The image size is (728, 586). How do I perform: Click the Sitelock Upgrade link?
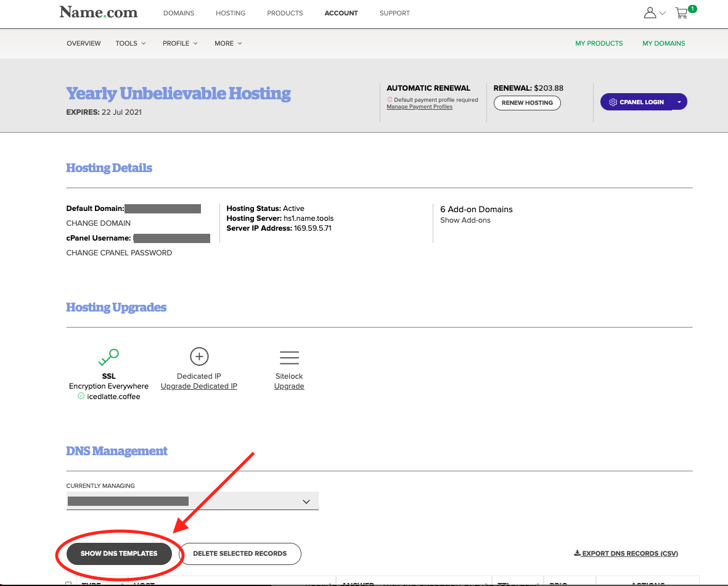tap(289, 386)
